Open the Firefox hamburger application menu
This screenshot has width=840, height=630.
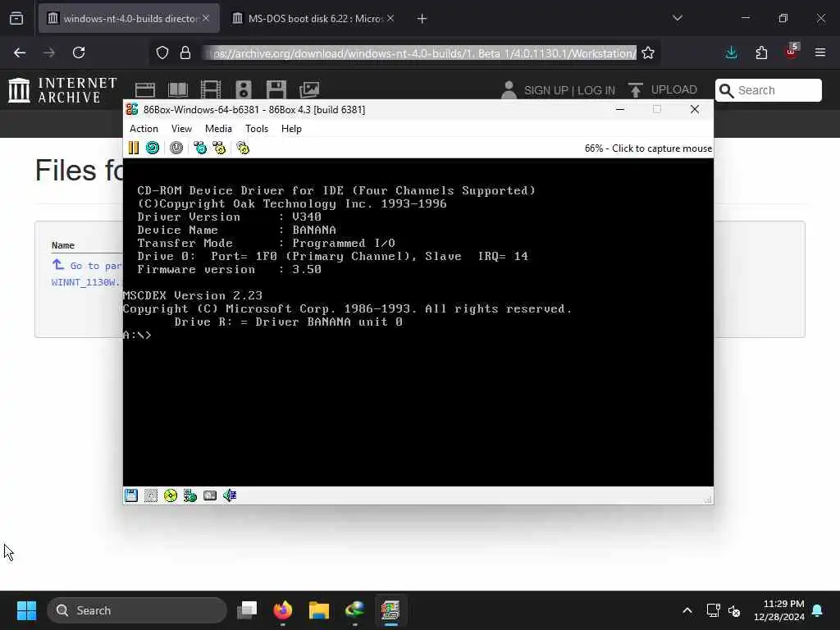tap(820, 52)
